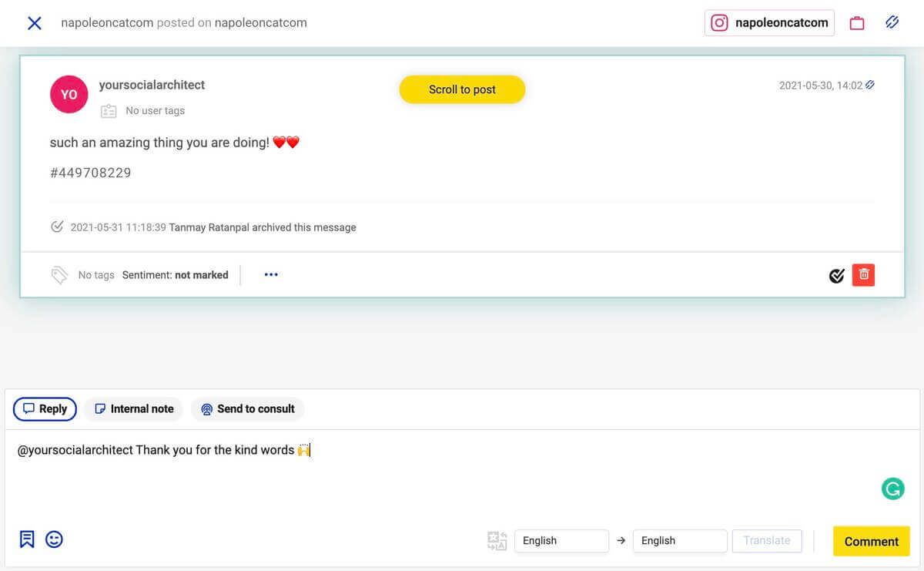
Task: Select the Reply tab
Action: click(x=45, y=409)
